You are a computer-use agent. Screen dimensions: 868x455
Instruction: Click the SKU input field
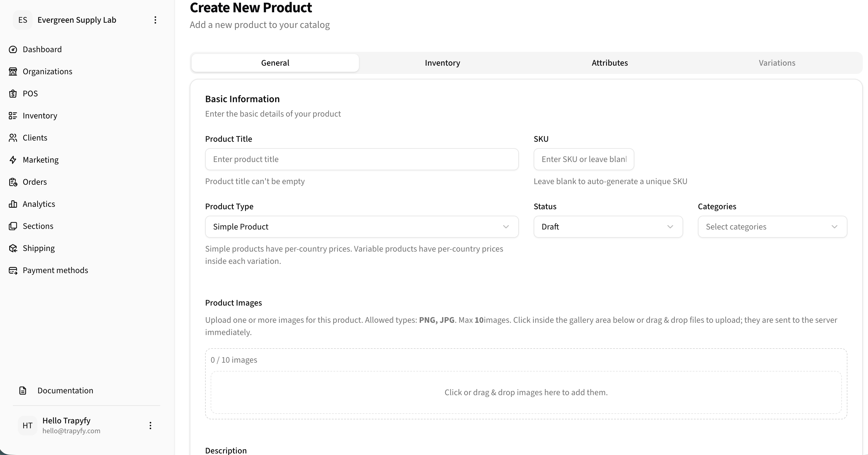584,159
